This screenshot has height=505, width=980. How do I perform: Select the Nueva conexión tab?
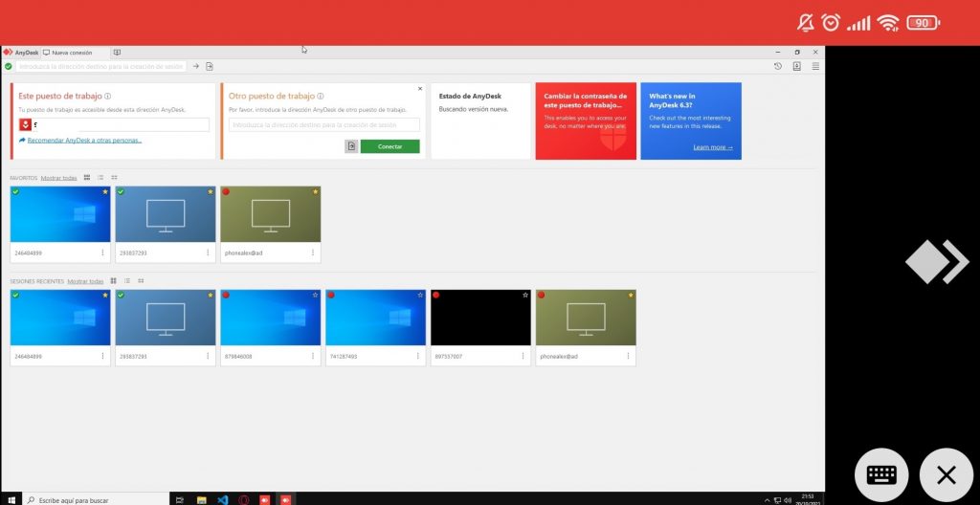tap(72, 52)
